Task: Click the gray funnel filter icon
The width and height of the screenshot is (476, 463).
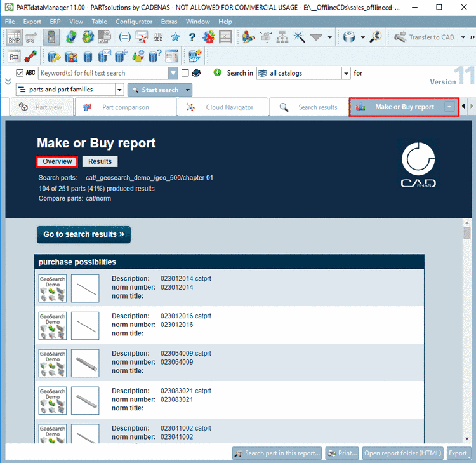Action: pyautogui.click(x=315, y=37)
